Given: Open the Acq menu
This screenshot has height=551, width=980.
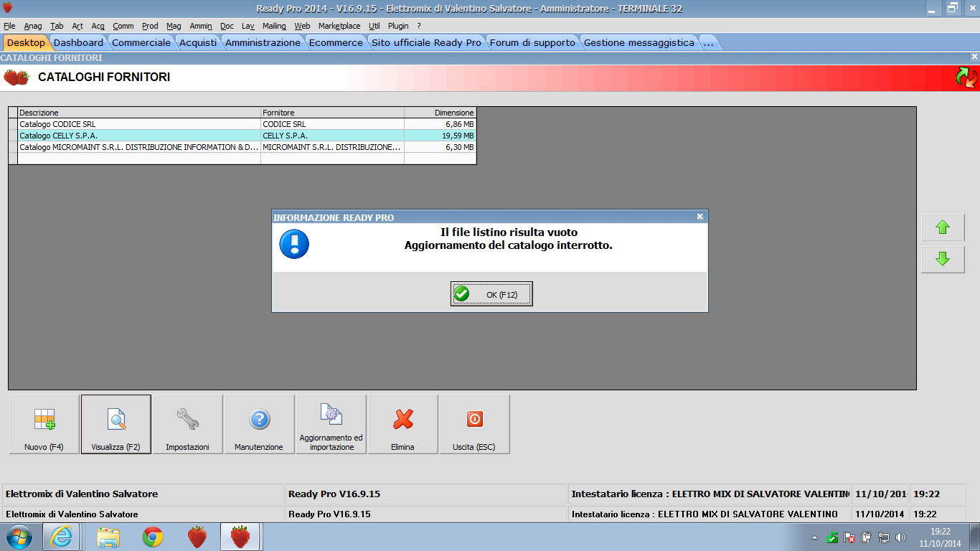Looking at the screenshot, I should pos(98,26).
